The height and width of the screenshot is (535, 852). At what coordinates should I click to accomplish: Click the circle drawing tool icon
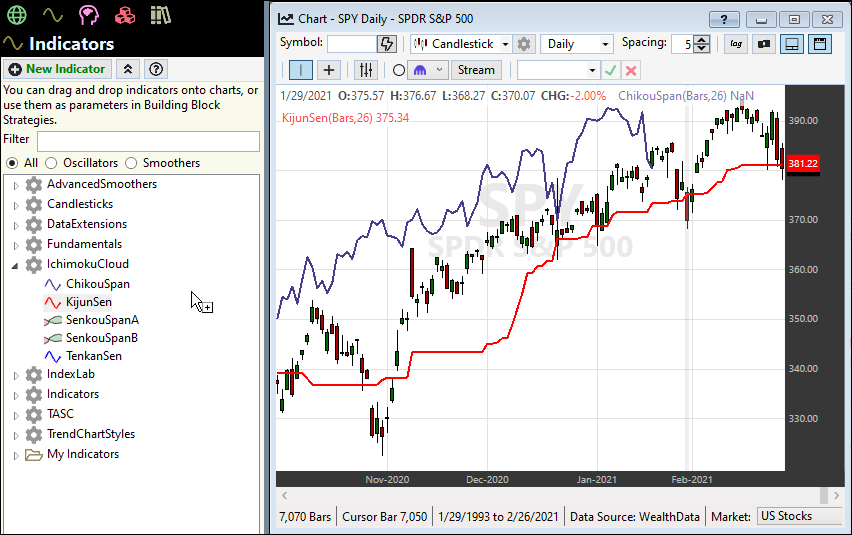[399, 70]
